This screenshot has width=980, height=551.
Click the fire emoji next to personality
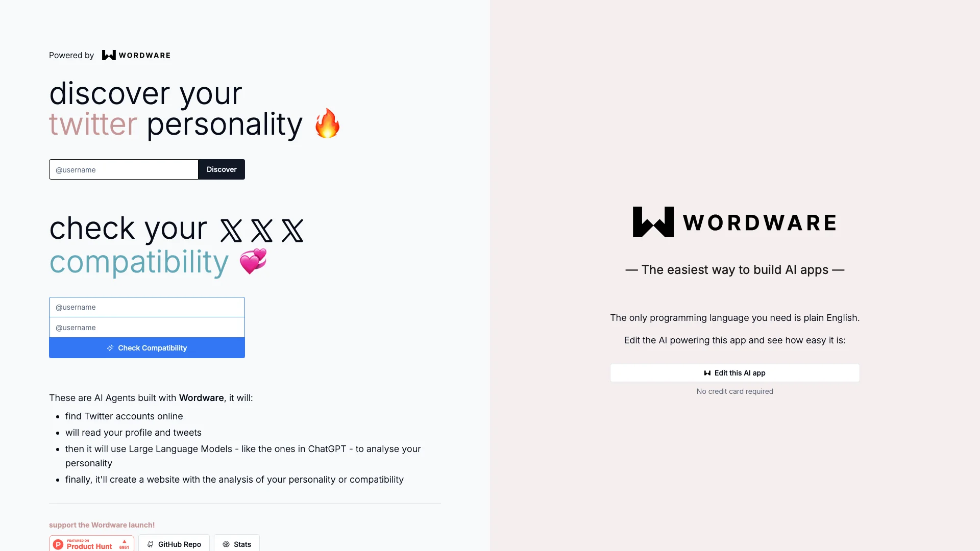click(x=329, y=123)
